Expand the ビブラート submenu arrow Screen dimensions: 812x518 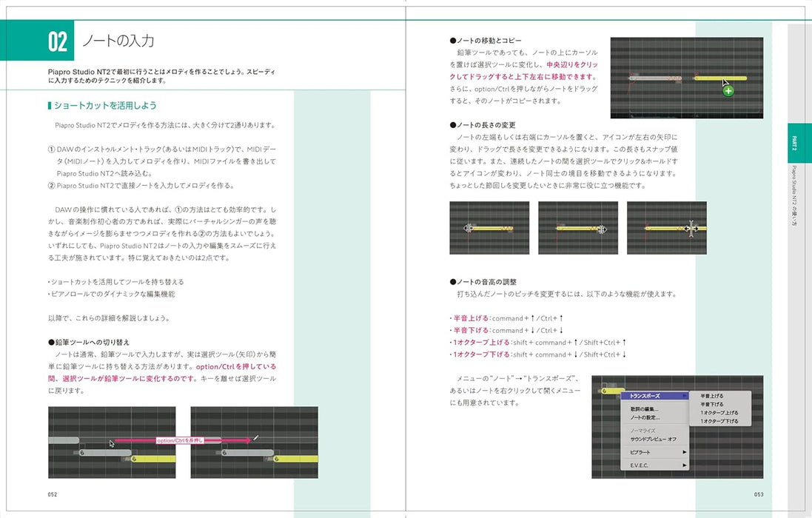[x=685, y=452]
